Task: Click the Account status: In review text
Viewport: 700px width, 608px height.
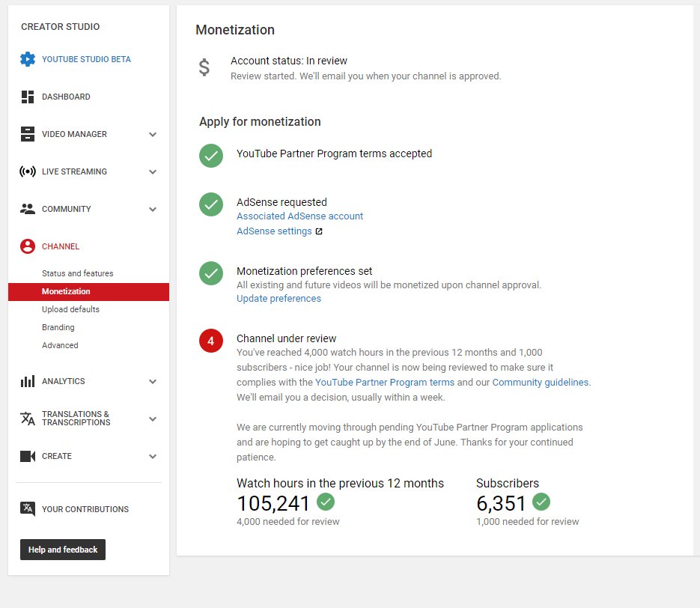Action: point(289,61)
